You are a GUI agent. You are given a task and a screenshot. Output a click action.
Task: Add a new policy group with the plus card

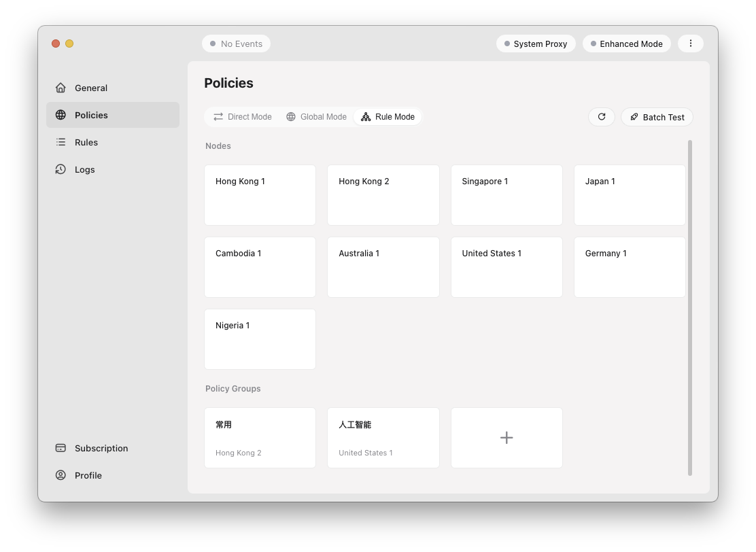[x=506, y=437]
